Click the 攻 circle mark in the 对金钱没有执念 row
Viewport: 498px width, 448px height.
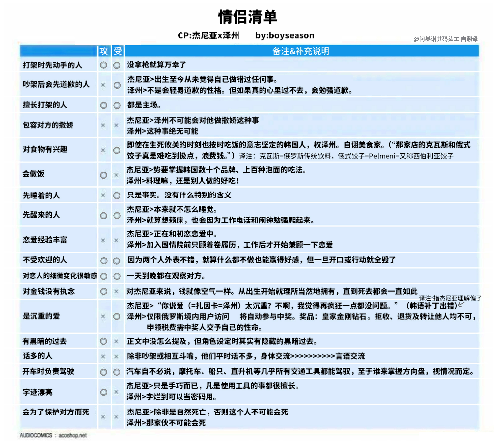104,291
